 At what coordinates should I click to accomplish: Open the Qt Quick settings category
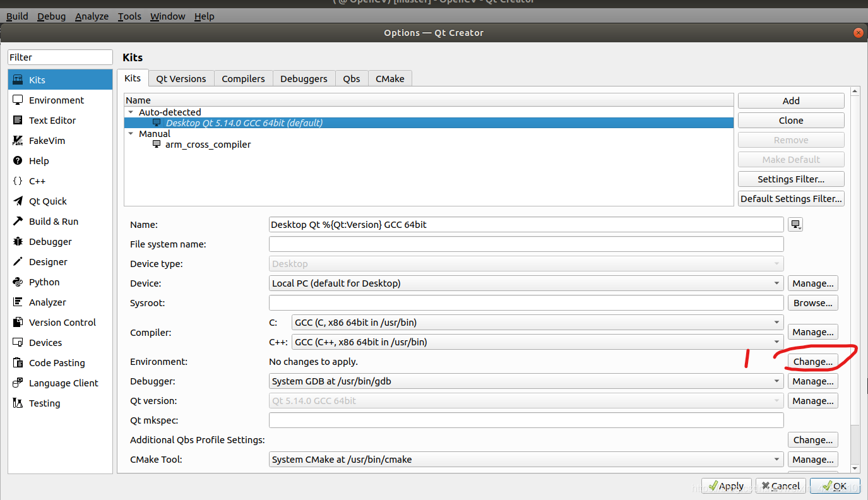60,201
